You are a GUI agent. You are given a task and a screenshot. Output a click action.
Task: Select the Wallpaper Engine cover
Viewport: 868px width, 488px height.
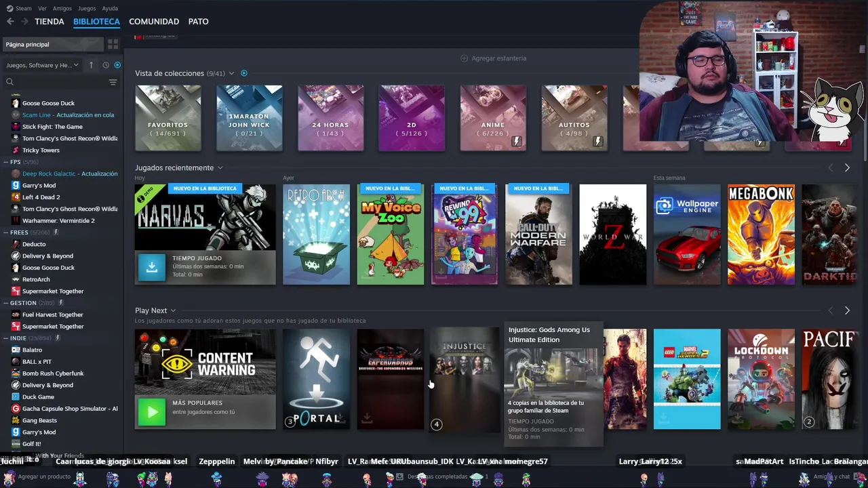pyautogui.click(x=687, y=235)
